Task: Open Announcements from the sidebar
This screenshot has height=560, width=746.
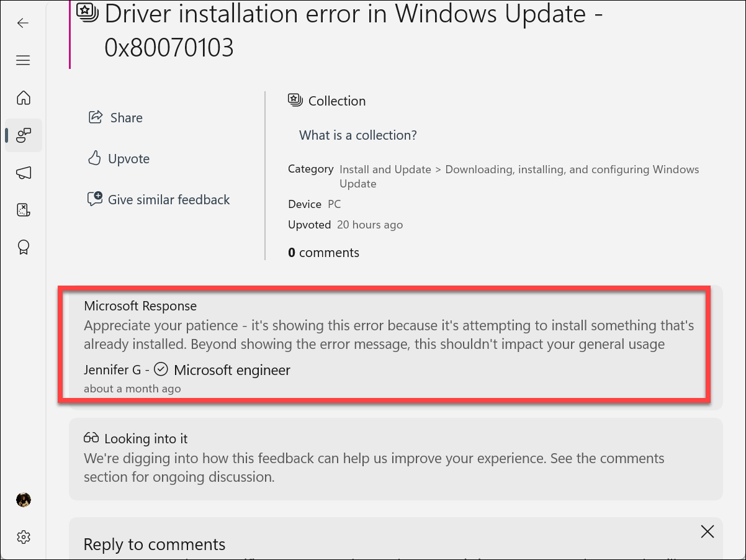Action: tap(23, 173)
